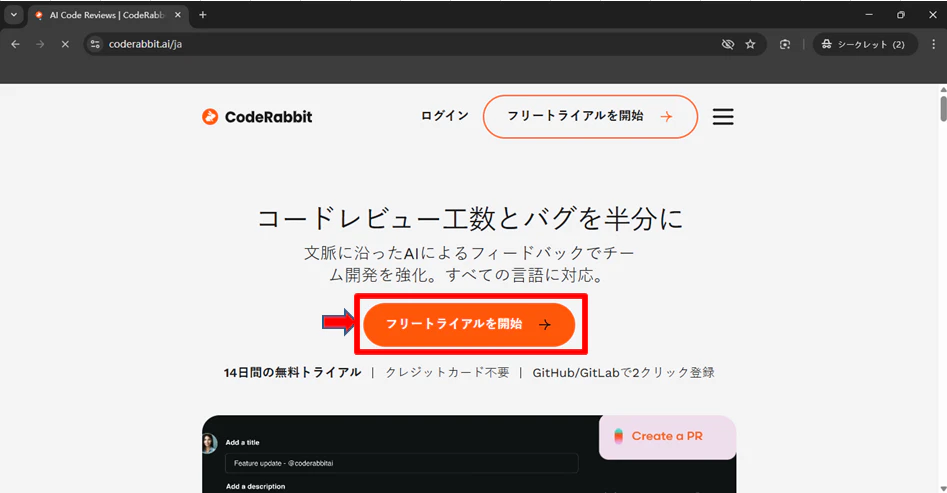Viewport: 947px width, 493px height.
Task: Restore down the browser window
Action: point(900,14)
